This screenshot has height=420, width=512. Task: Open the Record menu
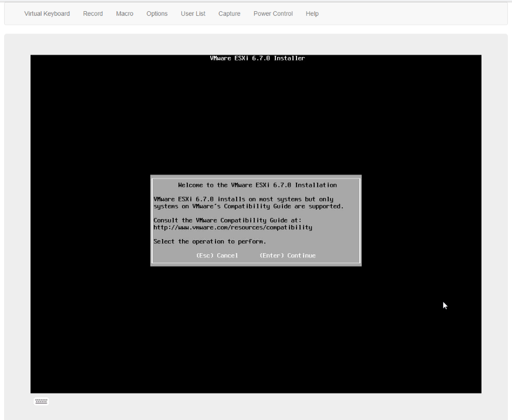pyautogui.click(x=93, y=14)
